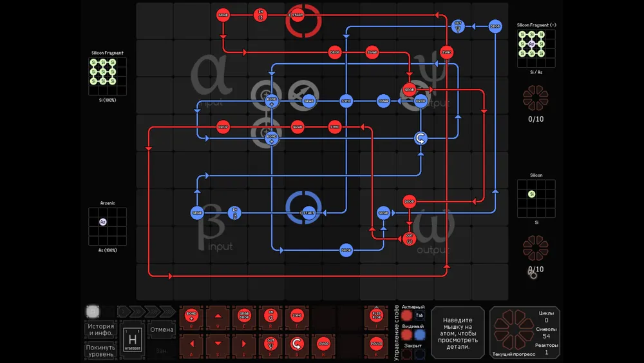
Task: Click the Si / As output progress dial
Action: point(536,98)
